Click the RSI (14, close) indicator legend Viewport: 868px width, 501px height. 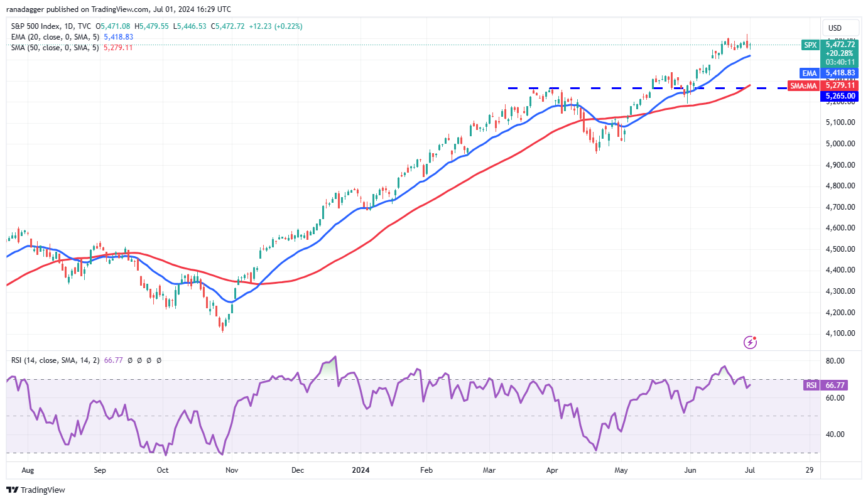coord(55,360)
